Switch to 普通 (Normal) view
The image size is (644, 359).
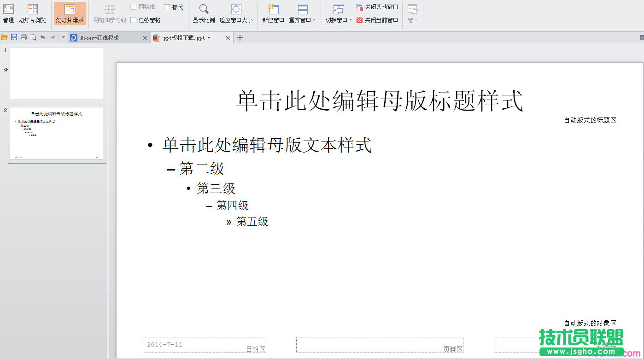[8, 12]
